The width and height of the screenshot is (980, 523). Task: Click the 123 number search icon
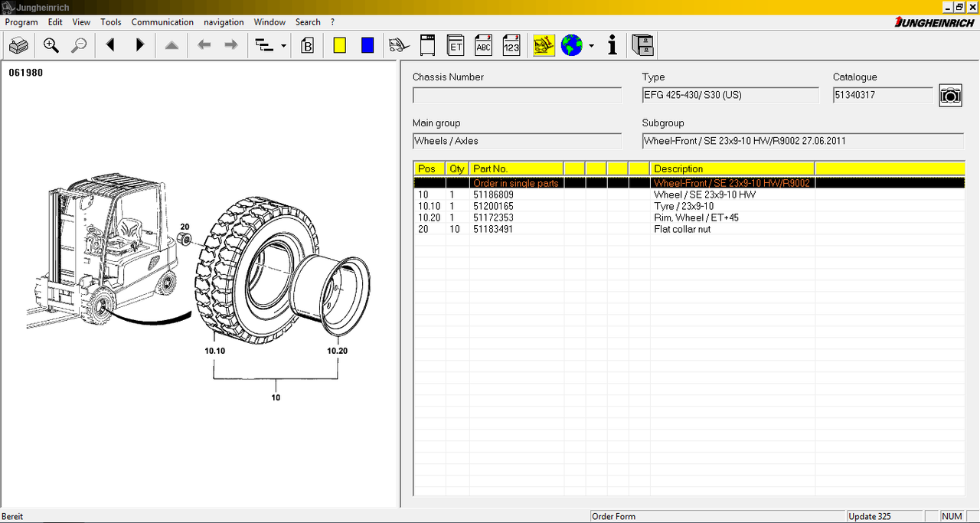coord(511,46)
